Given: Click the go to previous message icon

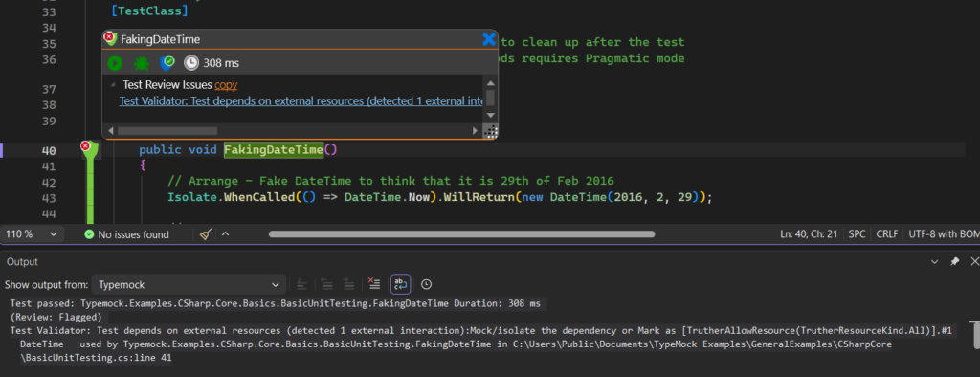Looking at the screenshot, I should point(326,284).
